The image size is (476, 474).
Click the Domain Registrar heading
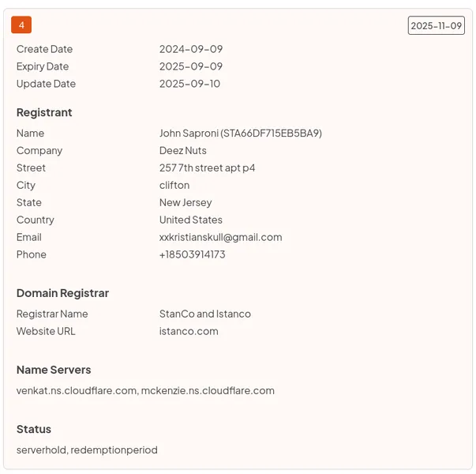pos(62,293)
